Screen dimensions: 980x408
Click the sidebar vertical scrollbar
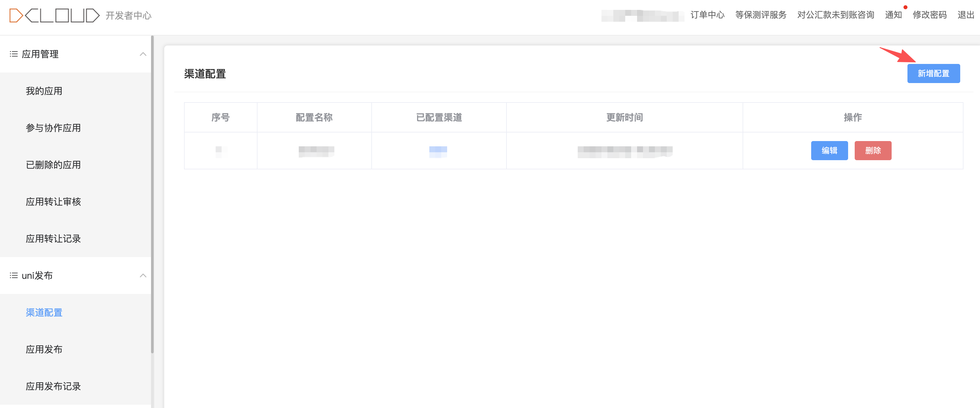pos(152,194)
